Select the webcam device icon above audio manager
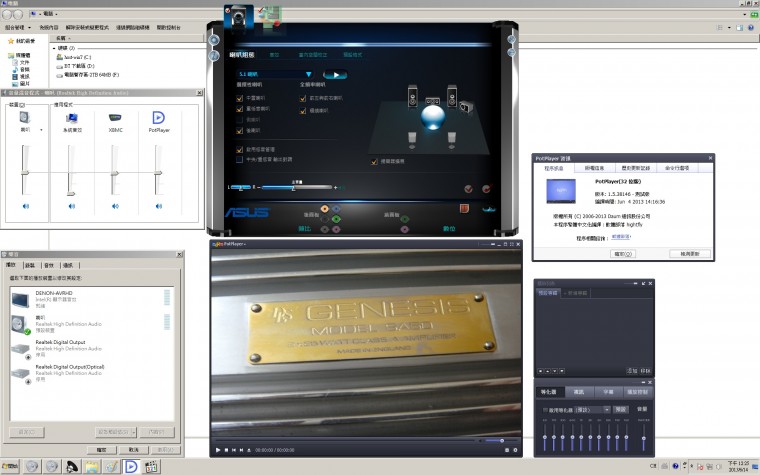Screen dimensions: 760x475 click(x=240, y=14)
